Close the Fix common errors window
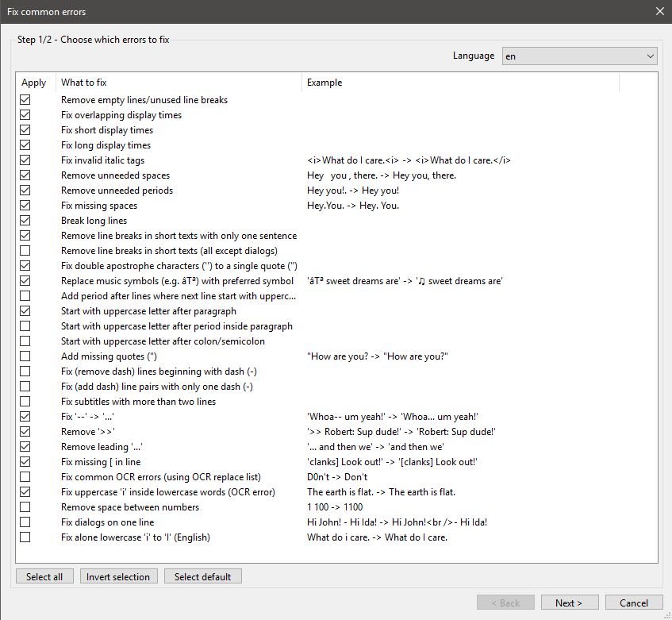 pyautogui.click(x=660, y=12)
